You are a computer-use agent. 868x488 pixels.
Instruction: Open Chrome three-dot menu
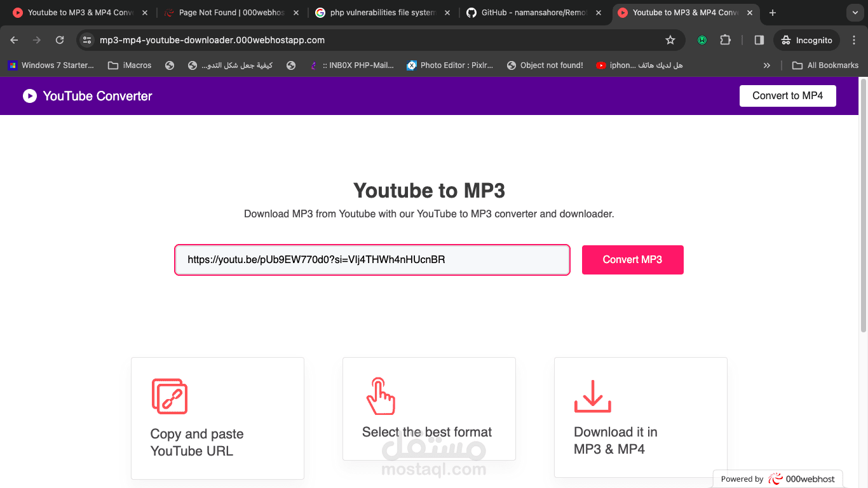(854, 40)
